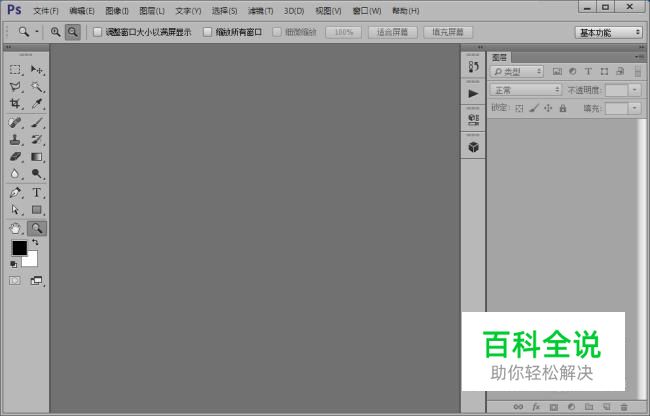Open the 3D panel cube icon
Screen dimensions: 650x416
[473, 147]
